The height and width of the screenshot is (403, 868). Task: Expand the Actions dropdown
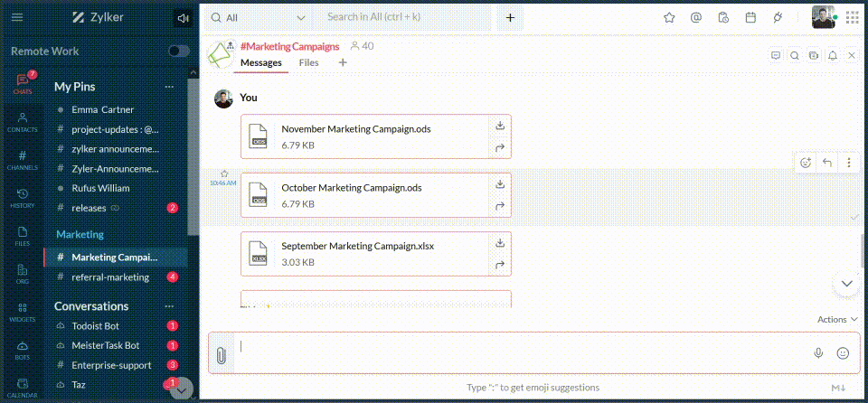click(837, 319)
